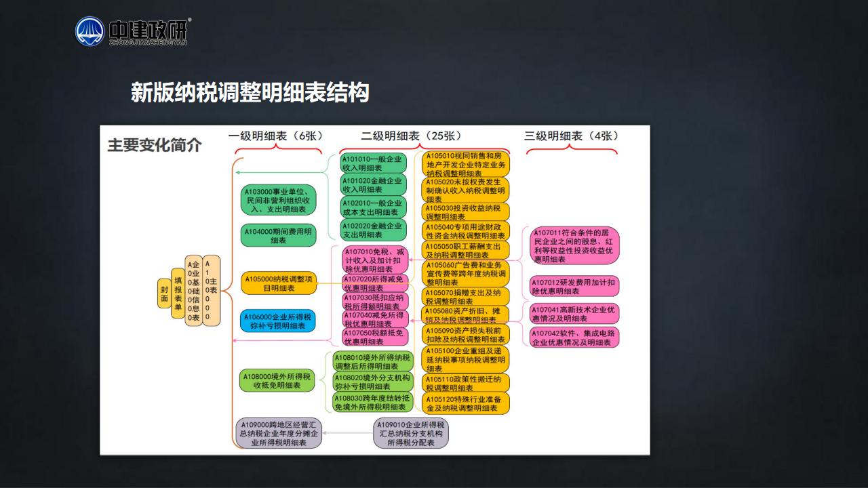Select A108020 境外分支机构弥补亏损明细表
The image size is (868, 488).
pyautogui.click(x=374, y=382)
